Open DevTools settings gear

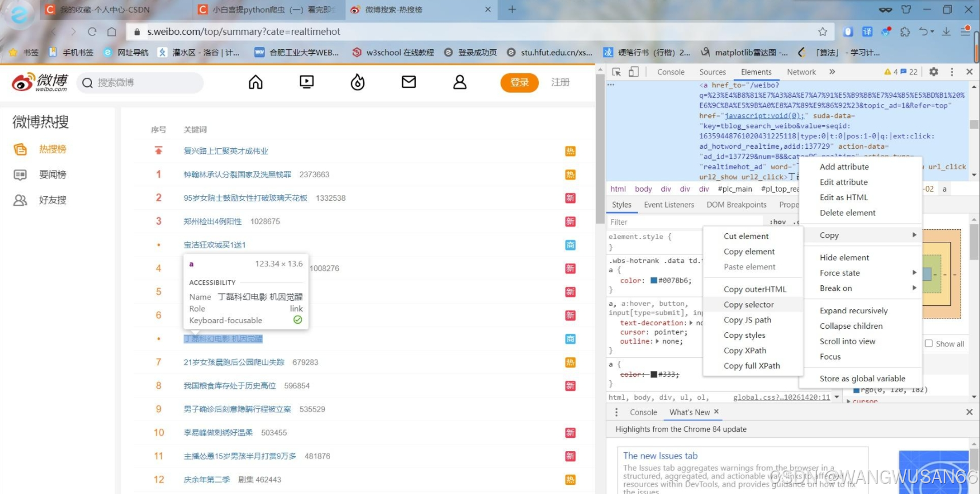[x=934, y=72]
